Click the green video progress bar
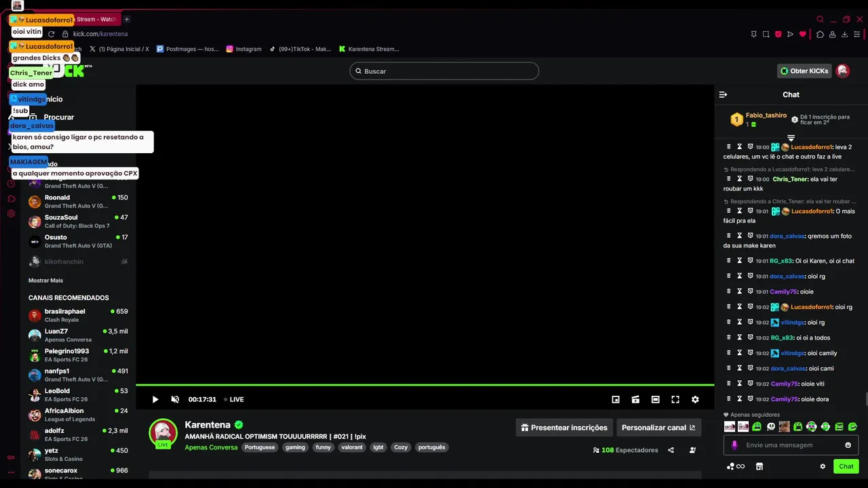The width and height of the screenshot is (868, 488). coord(425,385)
